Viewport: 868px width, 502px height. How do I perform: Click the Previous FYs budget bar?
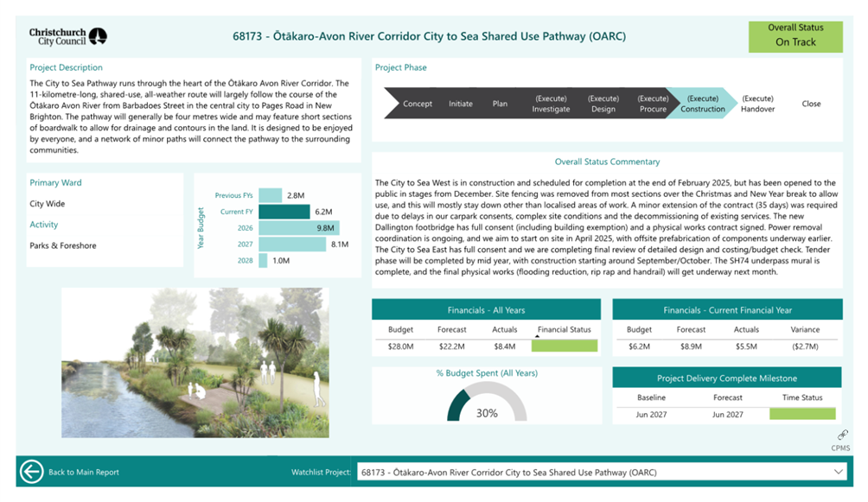point(271,196)
